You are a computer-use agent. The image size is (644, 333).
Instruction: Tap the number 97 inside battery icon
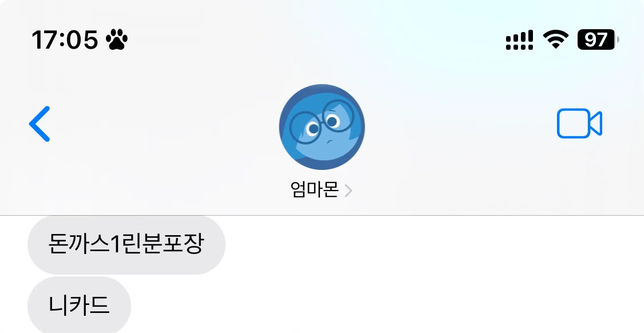(x=595, y=40)
